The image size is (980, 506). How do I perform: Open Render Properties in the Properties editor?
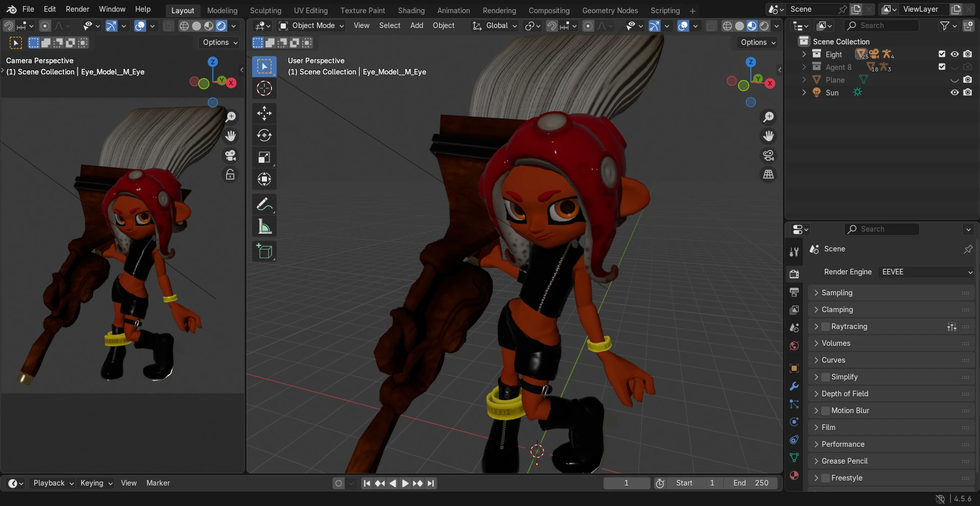[x=794, y=274]
